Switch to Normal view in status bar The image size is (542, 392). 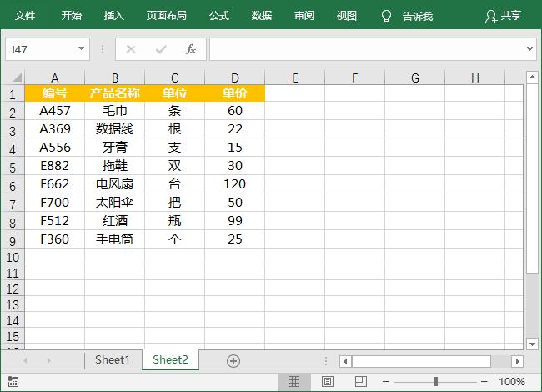pyautogui.click(x=294, y=382)
